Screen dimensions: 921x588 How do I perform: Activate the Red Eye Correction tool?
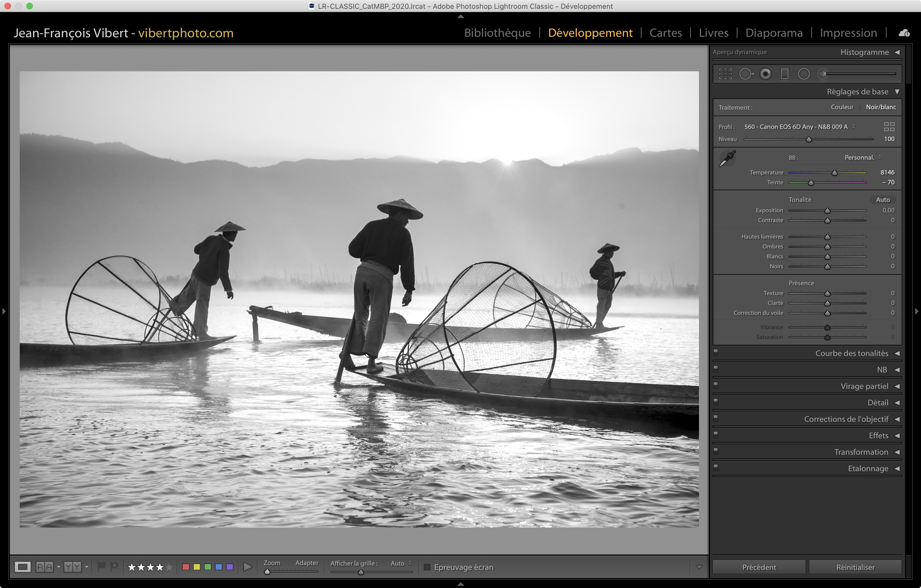pyautogui.click(x=765, y=74)
